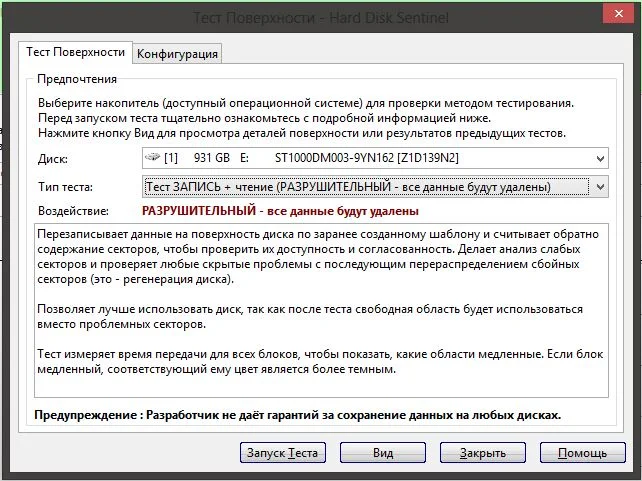This screenshot has height=481, width=642.
Task: Click the hard disk icon in drive selector
Action: click(152, 157)
